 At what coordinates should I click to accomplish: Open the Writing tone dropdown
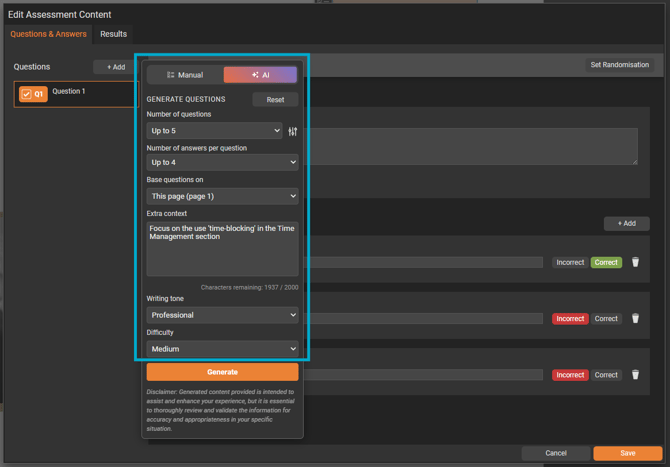[222, 315]
